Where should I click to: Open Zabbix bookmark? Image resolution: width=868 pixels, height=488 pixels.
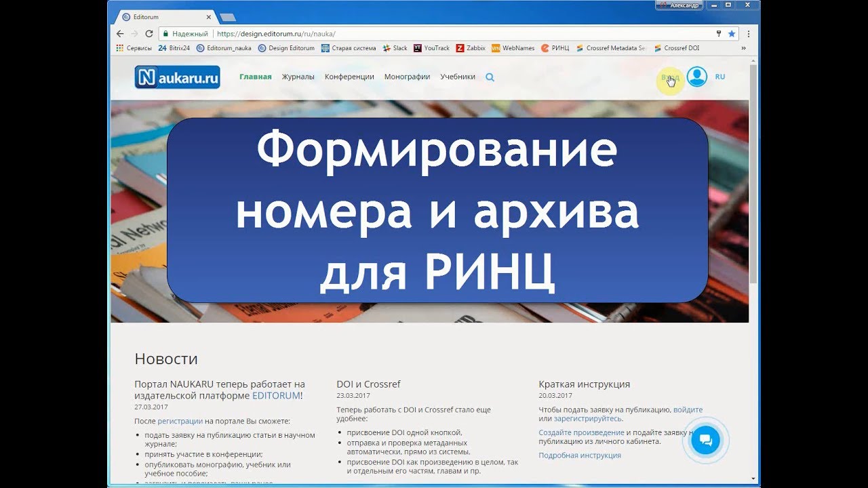click(471, 48)
